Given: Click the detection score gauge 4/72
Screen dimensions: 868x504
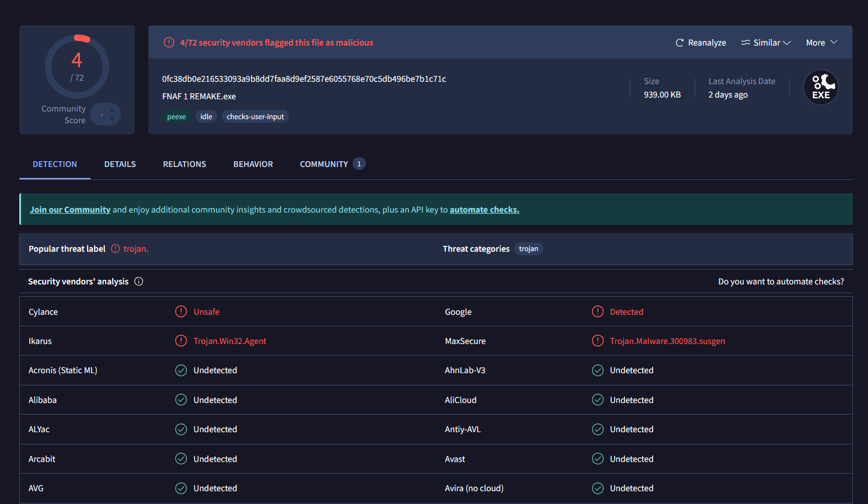Looking at the screenshot, I should pos(77,67).
